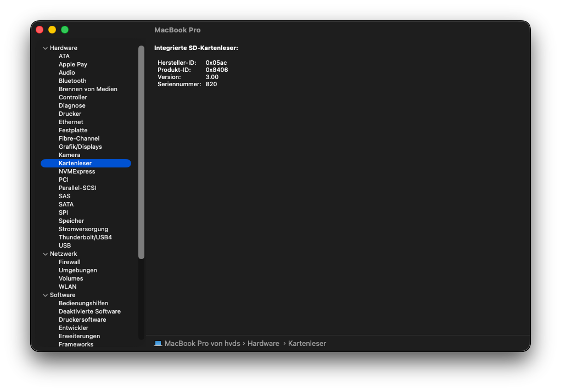The image size is (561, 392).
Task: Click the MacBook Pro window title
Action: coord(177,30)
